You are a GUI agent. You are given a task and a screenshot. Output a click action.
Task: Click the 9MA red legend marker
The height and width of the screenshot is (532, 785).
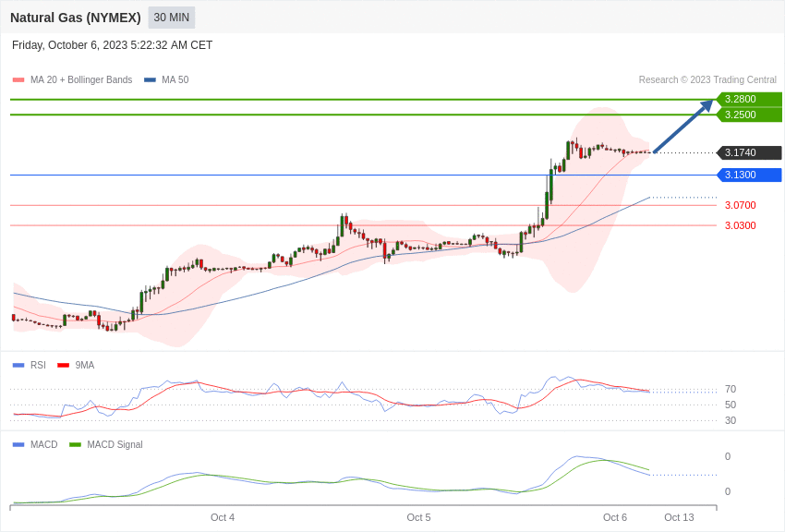64,366
